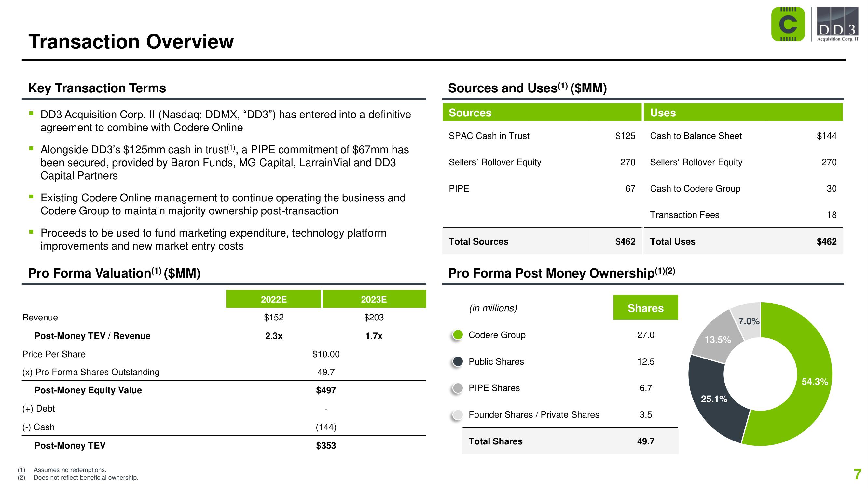
Task: Click the Assumes no redemptions footnote
Action: 70,470
